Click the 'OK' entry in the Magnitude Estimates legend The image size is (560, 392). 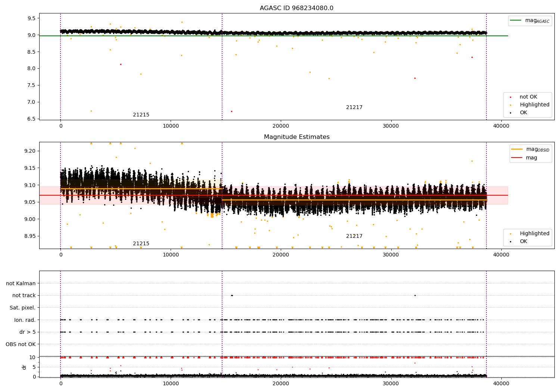point(519,242)
